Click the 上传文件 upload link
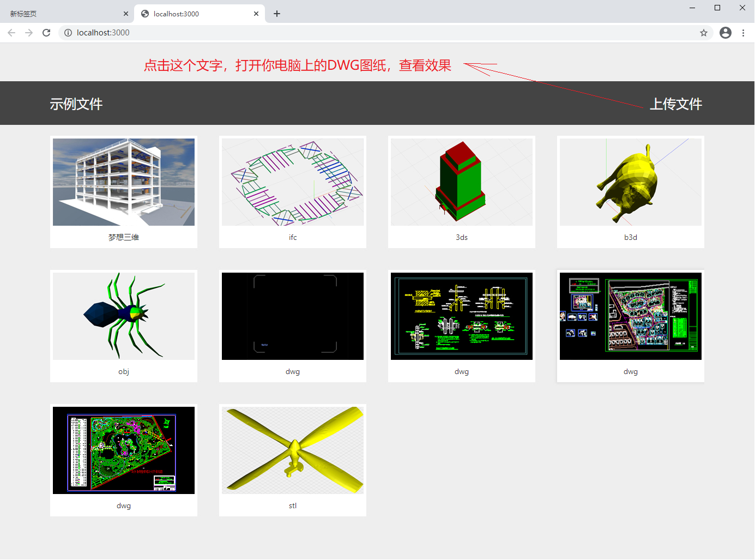Screen dimensions: 755x560 pos(676,104)
